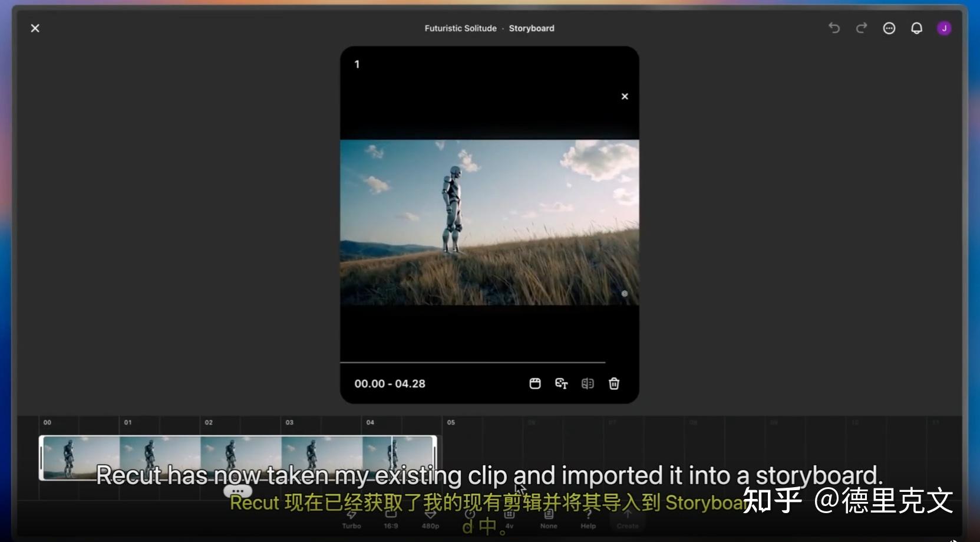Viewport: 980px width, 542px height.
Task: Click the timeline 01 second marker
Action: [128, 422]
